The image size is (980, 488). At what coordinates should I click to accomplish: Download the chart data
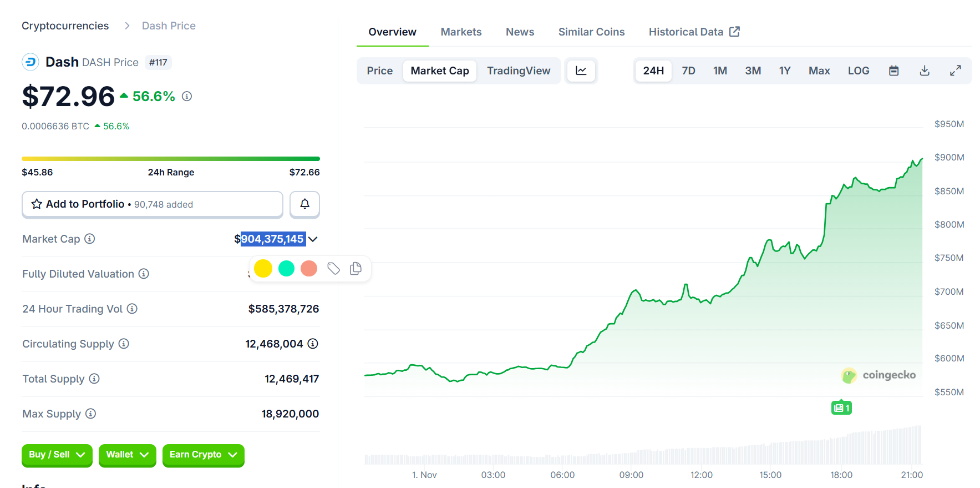pyautogui.click(x=924, y=71)
